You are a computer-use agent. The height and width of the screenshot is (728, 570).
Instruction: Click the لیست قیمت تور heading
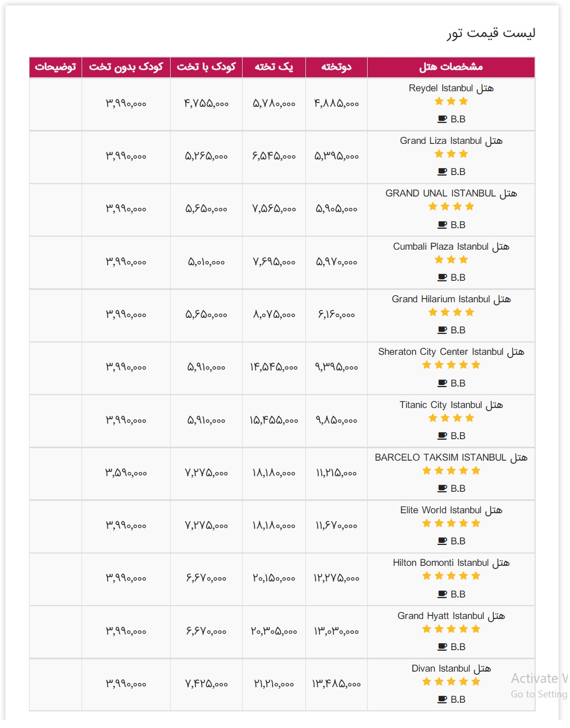pos(491,33)
